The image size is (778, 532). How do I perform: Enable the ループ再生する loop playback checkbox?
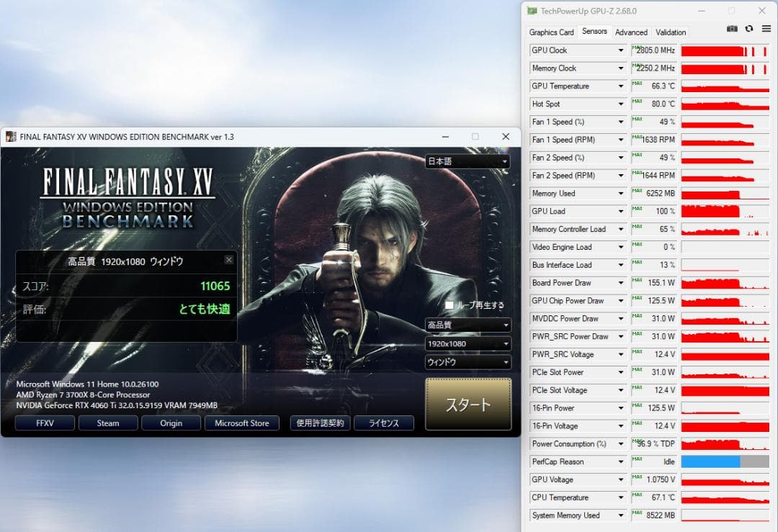click(x=450, y=305)
